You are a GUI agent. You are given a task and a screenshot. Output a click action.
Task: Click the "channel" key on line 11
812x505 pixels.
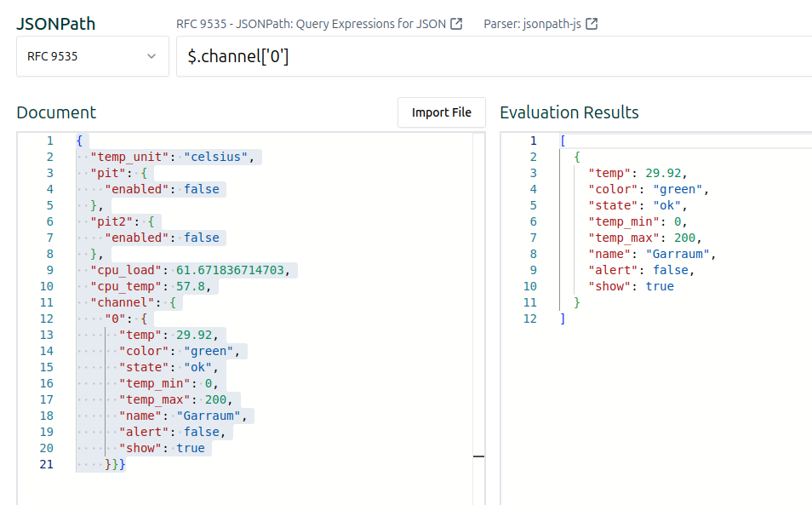pos(123,302)
